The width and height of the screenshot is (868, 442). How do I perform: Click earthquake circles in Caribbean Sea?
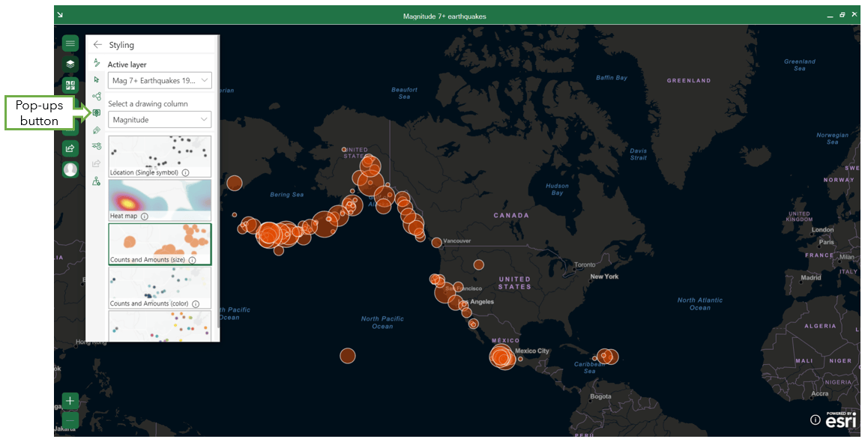click(x=607, y=357)
